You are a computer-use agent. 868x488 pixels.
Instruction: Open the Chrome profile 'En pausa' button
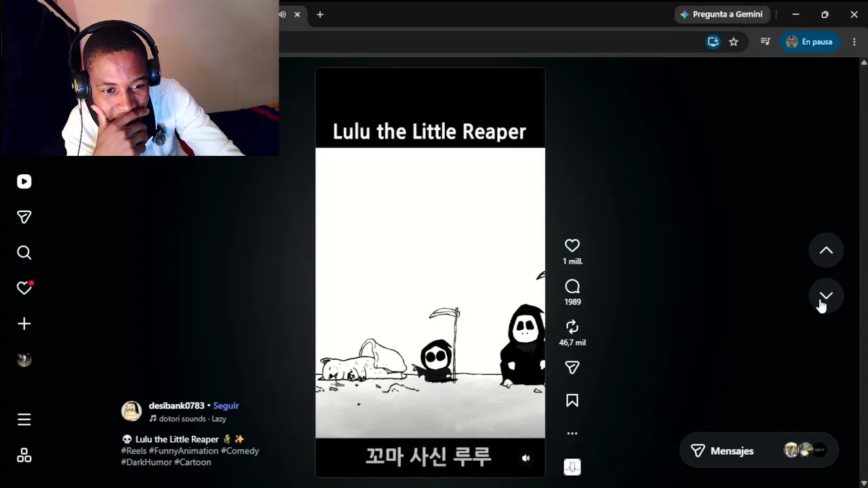tap(810, 42)
